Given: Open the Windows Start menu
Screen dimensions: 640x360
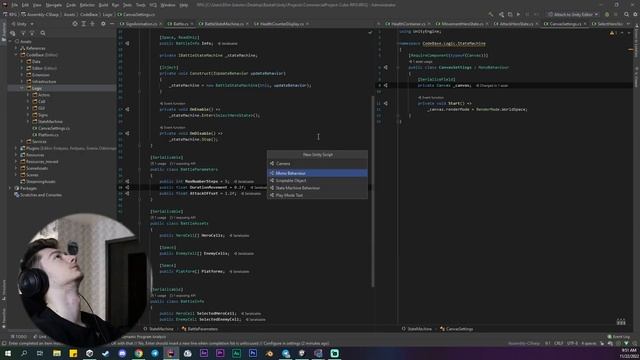Looking at the screenshot, I should pyautogui.click(x=8, y=353).
